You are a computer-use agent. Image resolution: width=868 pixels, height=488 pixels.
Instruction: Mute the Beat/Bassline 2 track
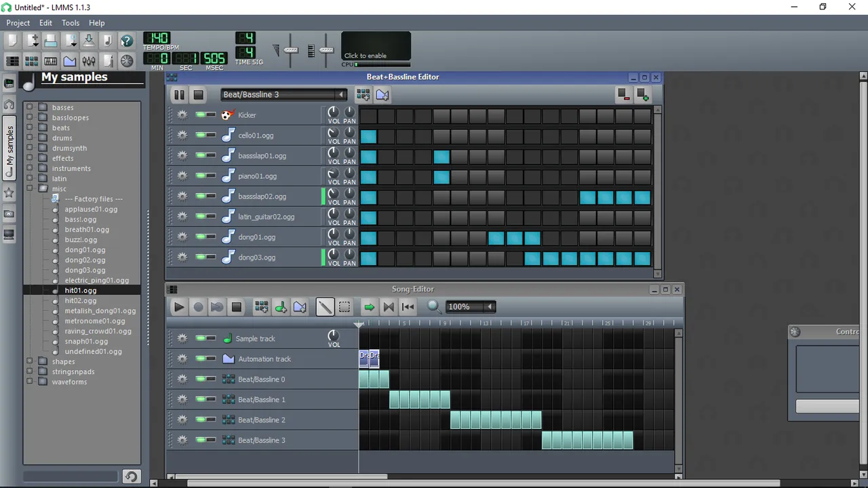pos(201,420)
